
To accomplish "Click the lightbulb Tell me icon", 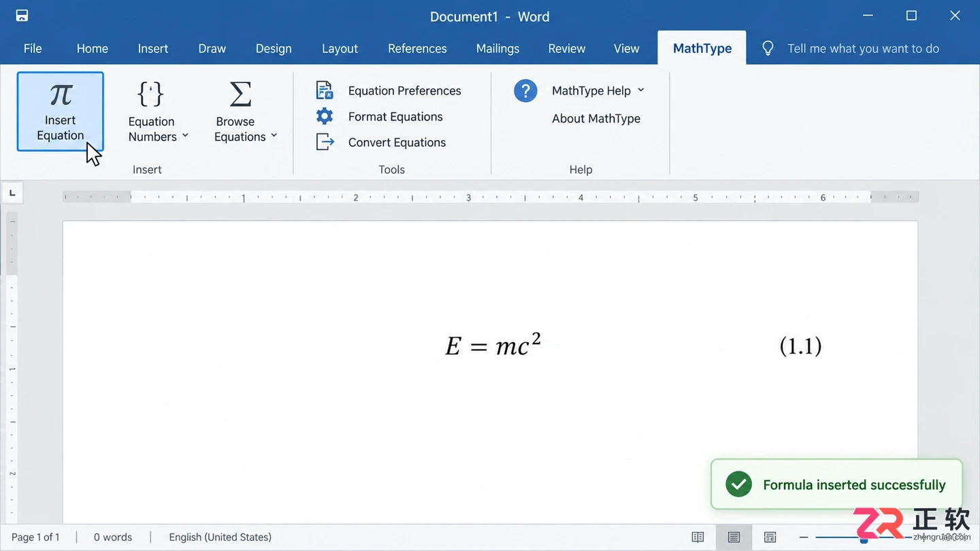I will [768, 48].
